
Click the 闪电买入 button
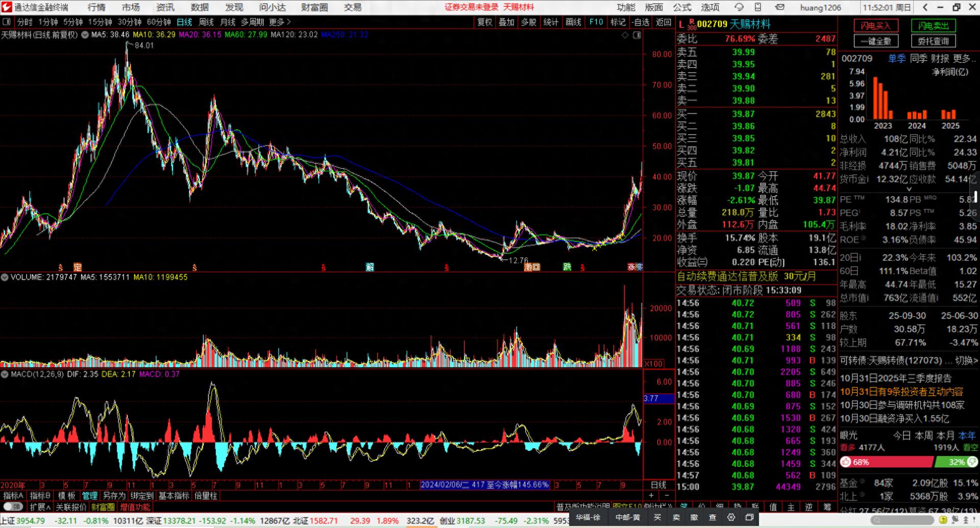coord(875,26)
